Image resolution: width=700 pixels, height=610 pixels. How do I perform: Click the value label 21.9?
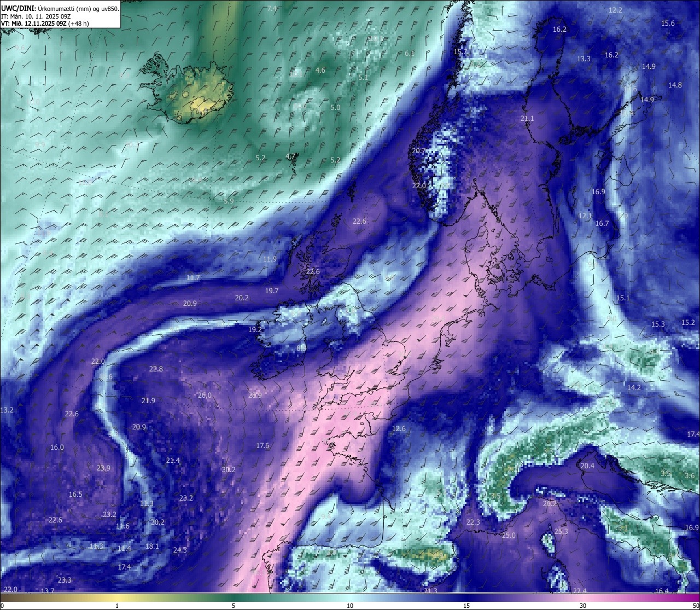click(148, 400)
